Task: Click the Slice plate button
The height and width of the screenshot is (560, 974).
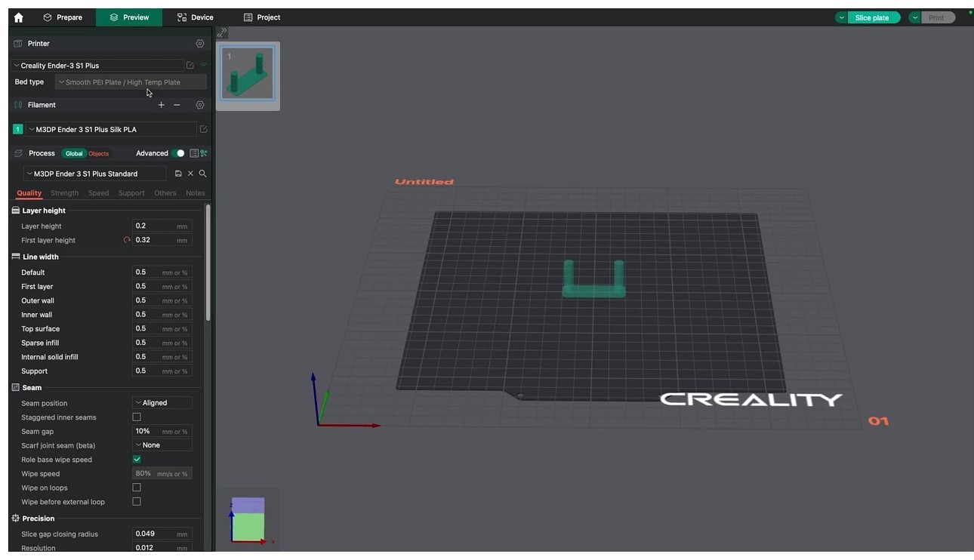Action: (874, 17)
